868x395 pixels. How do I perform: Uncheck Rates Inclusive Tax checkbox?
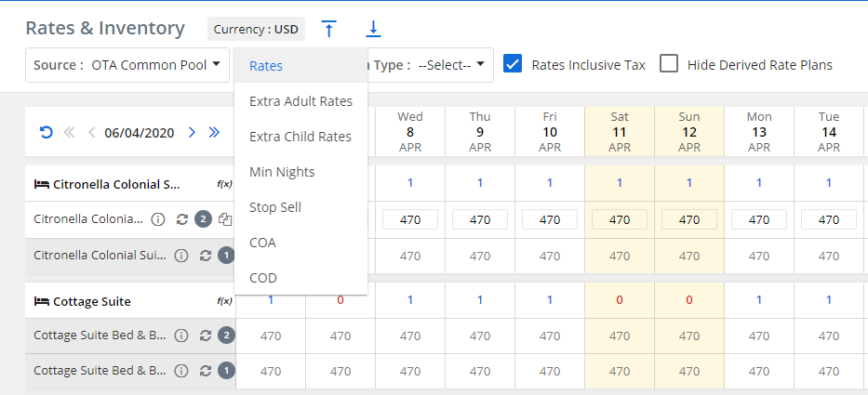pyautogui.click(x=512, y=64)
